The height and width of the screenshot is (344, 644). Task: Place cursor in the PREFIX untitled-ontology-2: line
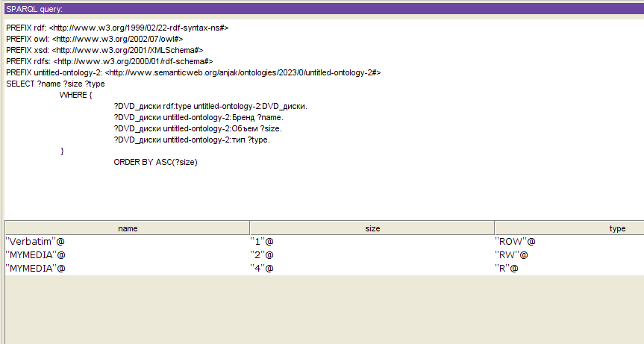click(193, 72)
